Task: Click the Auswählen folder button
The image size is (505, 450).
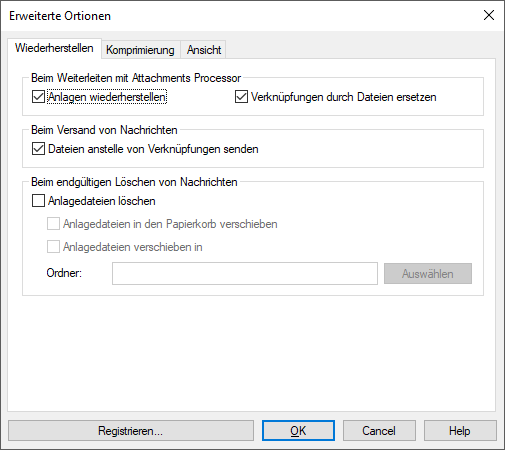Action: click(x=428, y=274)
